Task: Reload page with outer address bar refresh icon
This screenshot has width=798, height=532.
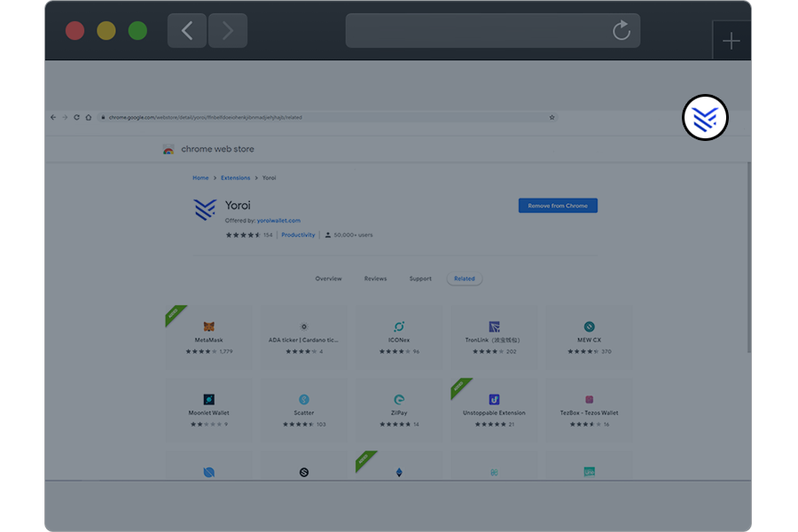Action: [621, 30]
